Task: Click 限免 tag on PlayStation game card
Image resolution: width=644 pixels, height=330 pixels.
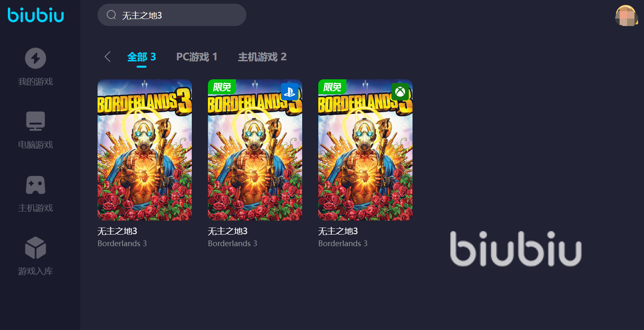Action: pos(222,87)
